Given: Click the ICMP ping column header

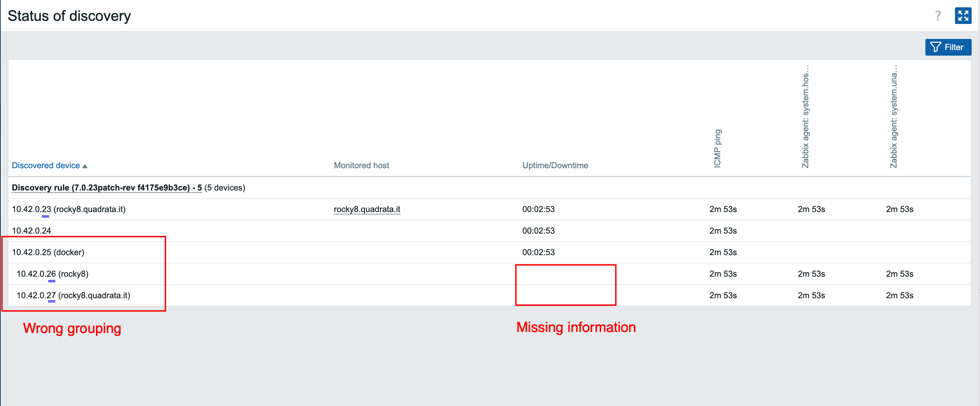Looking at the screenshot, I should tap(717, 148).
